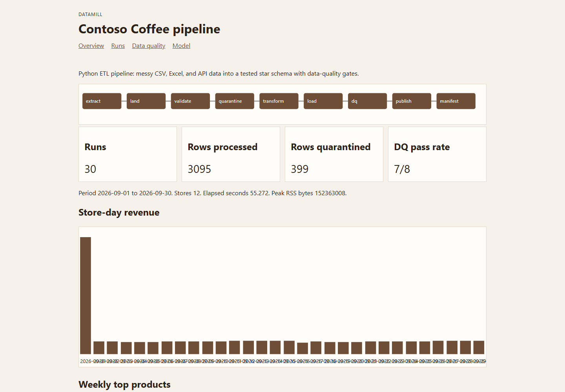Click the Rows quarantined card heading

pos(331,147)
